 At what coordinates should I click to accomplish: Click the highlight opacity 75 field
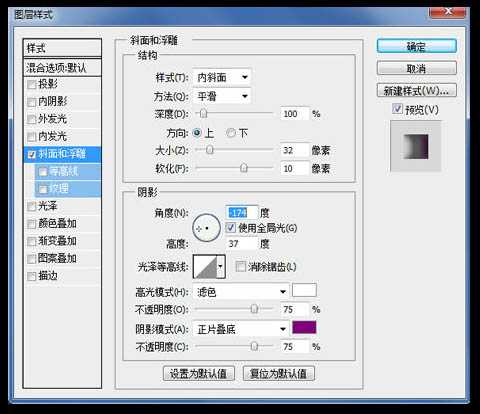click(x=294, y=309)
